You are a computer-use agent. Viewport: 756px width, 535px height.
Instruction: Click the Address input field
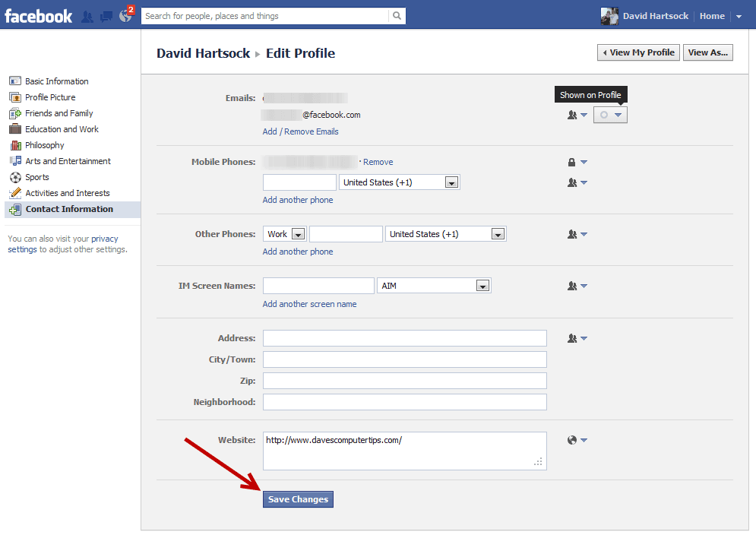pos(404,338)
